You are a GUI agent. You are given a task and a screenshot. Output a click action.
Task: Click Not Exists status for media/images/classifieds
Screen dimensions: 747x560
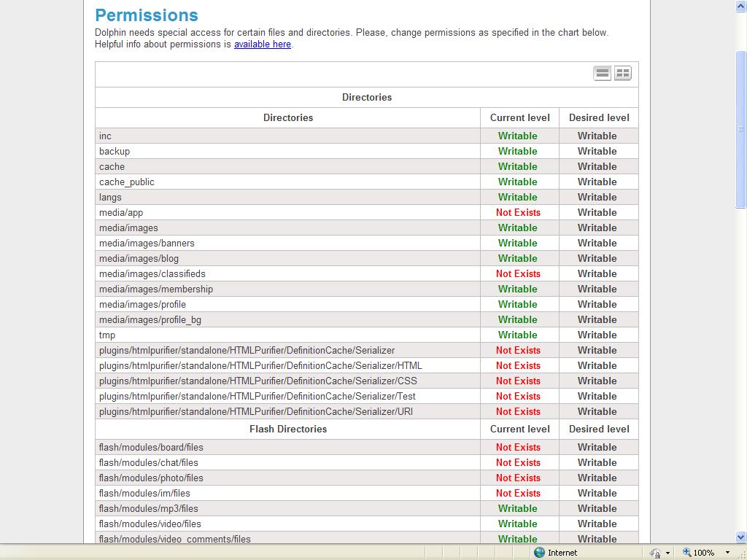coord(518,274)
